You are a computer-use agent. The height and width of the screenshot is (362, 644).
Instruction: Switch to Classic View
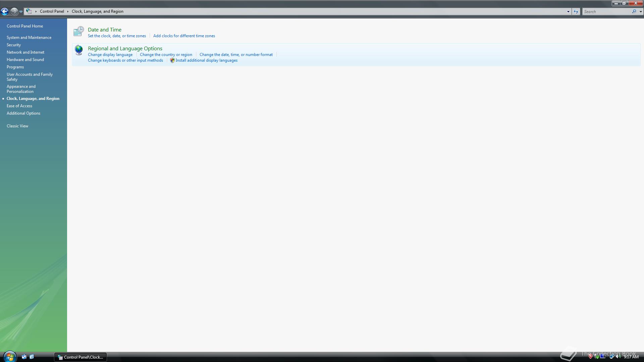point(17,126)
